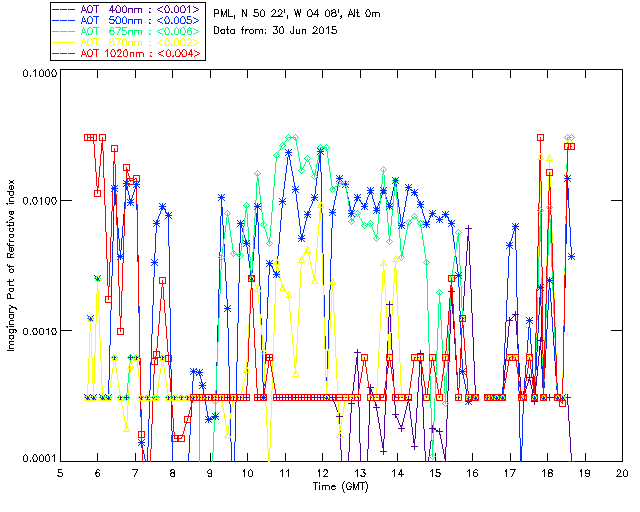Click the x-axis tick label 20

(x=622, y=473)
